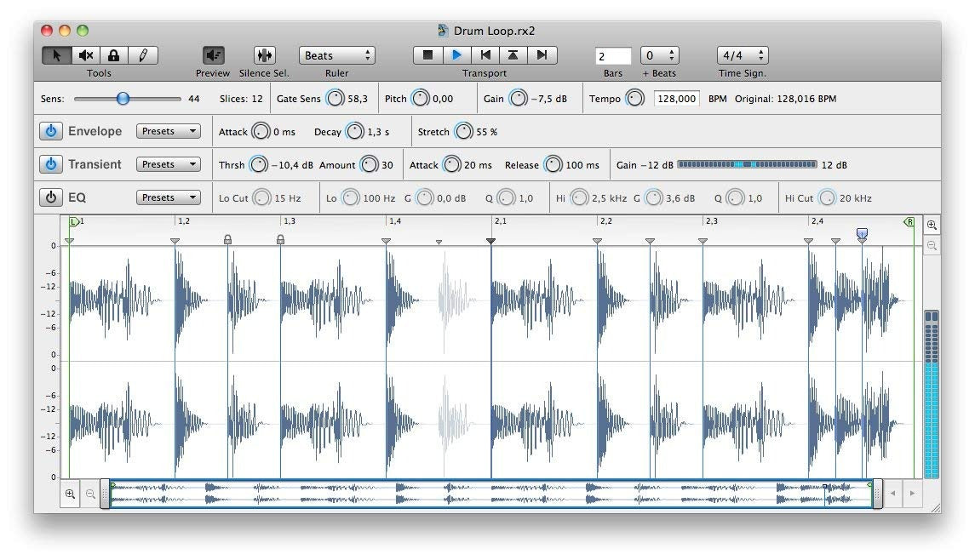Image resolution: width=975 pixels, height=560 pixels.
Task: Toggle the Envelope power button
Action: (51, 132)
